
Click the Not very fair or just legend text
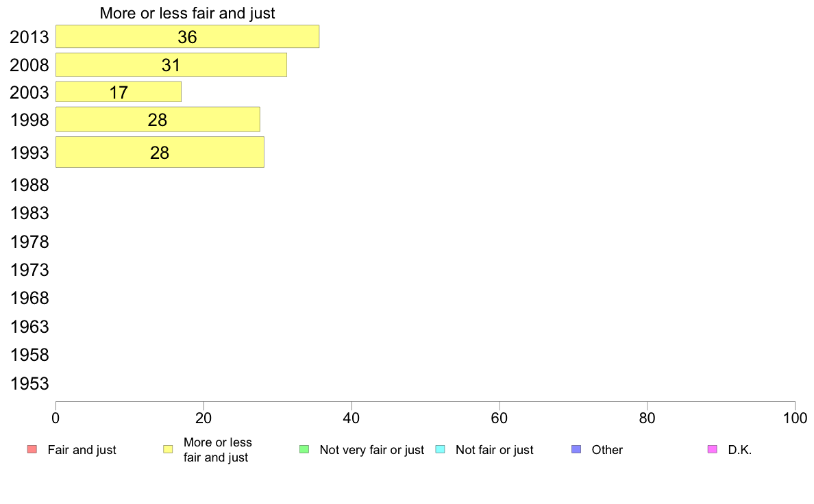371,450
